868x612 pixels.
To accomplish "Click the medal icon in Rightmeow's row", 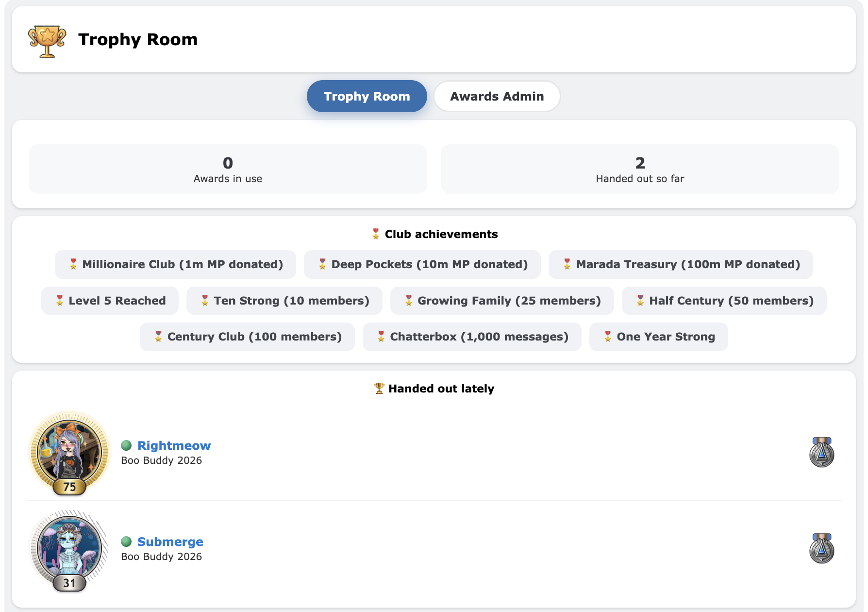I will [x=821, y=452].
